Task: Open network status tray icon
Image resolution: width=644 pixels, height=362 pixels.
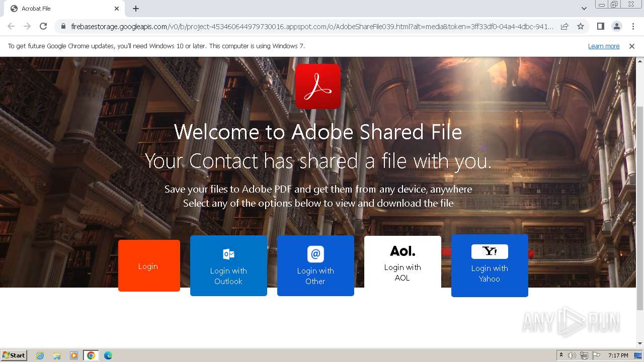Action: click(584, 355)
